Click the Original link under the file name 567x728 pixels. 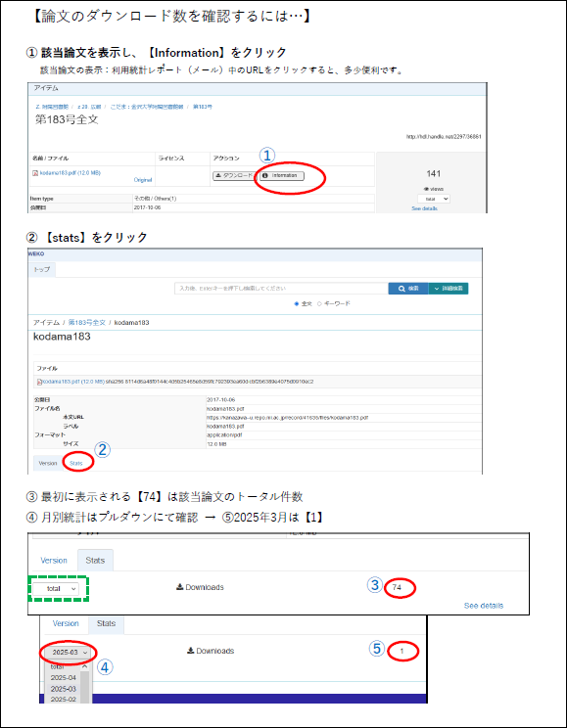143,180
